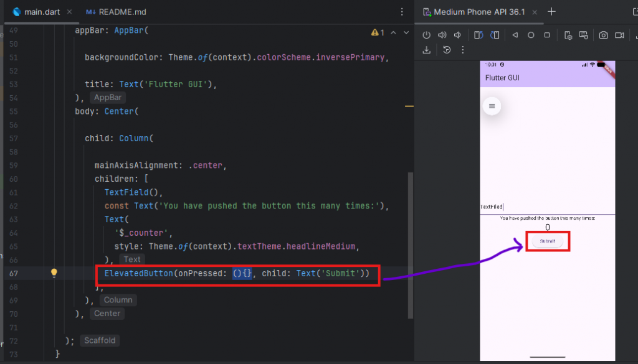
Task: Tap the Submit button in the emulator
Action: tap(548, 241)
